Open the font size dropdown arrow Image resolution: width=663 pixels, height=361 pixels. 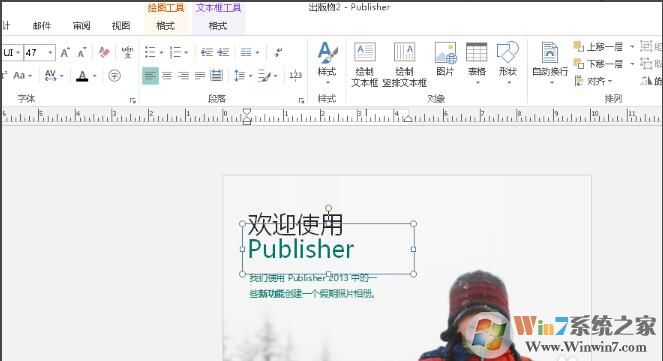coord(51,52)
